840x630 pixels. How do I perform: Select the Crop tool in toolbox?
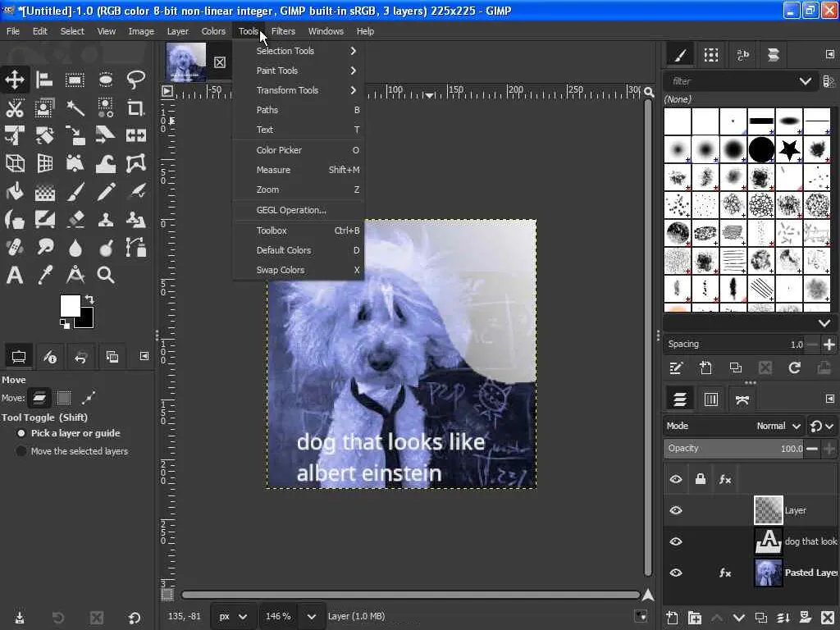[x=136, y=108]
